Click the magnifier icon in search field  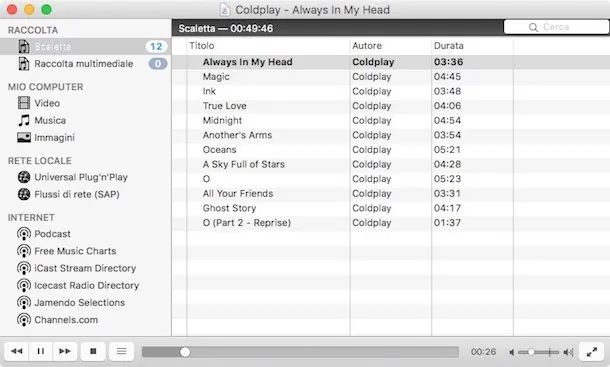pyautogui.click(x=533, y=27)
